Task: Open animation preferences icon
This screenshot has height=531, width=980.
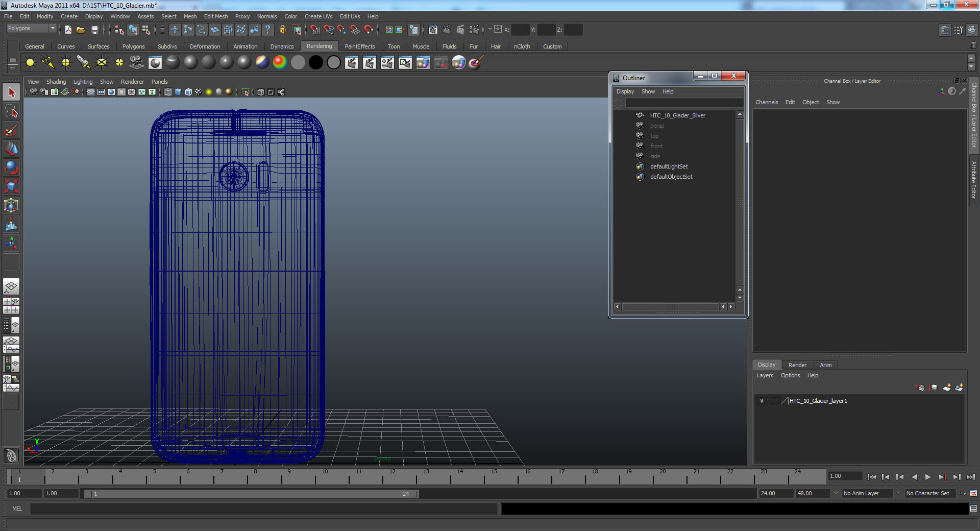Action: [x=973, y=493]
